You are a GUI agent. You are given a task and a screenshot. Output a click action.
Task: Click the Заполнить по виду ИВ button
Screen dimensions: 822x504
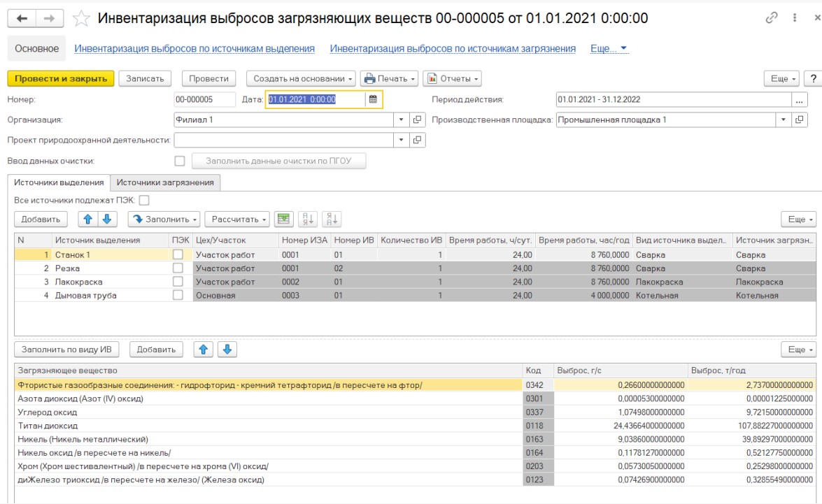pos(66,350)
